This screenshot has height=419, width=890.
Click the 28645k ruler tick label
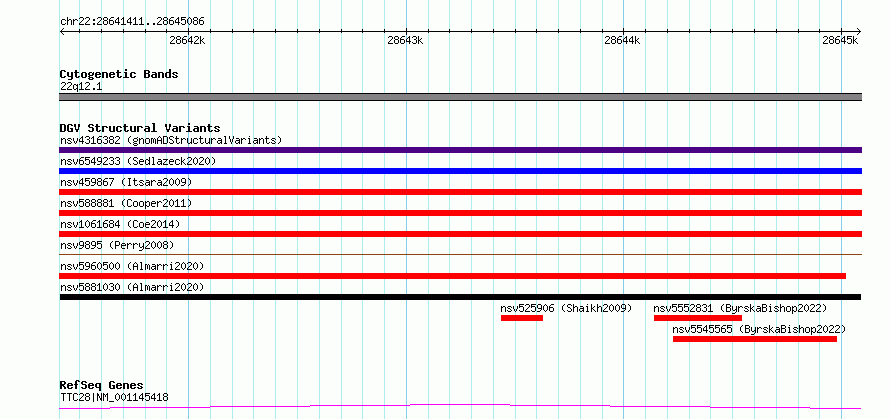tap(840, 40)
